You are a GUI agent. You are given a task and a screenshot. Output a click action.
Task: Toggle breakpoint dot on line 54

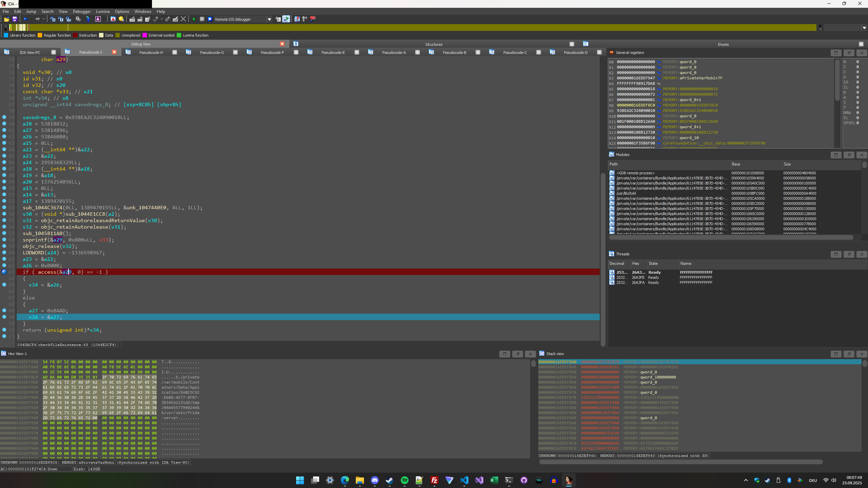[x=4, y=214]
